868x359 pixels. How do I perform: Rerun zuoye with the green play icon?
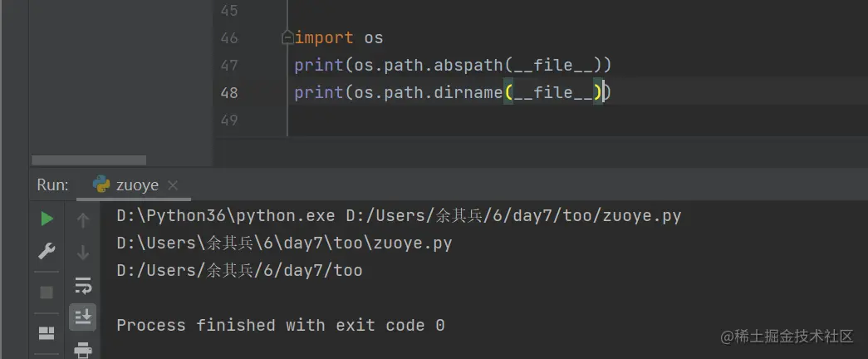click(47, 219)
